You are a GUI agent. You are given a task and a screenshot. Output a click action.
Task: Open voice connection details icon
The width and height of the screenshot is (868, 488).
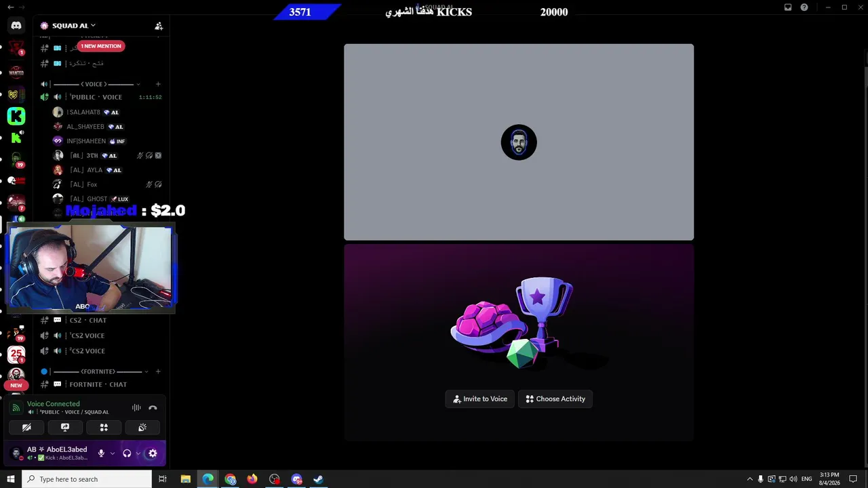[x=16, y=407]
